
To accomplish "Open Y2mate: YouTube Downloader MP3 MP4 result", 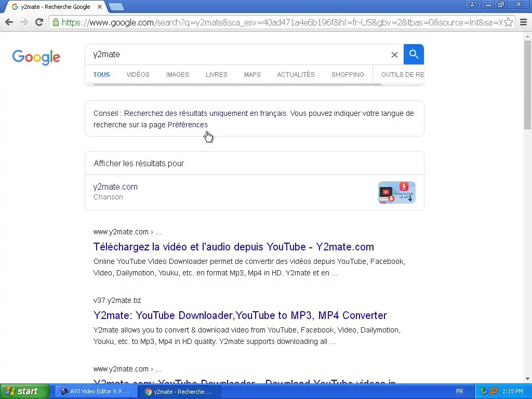I will click(240, 315).
